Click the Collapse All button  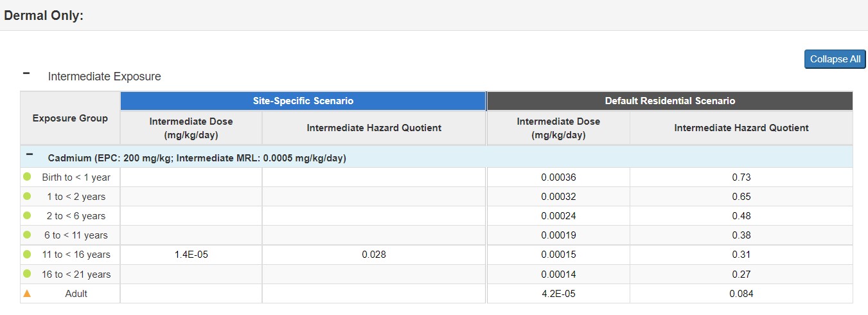[x=835, y=59]
